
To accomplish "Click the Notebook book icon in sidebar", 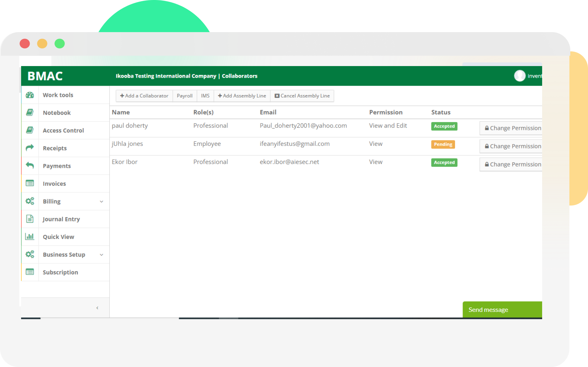I will [30, 113].
